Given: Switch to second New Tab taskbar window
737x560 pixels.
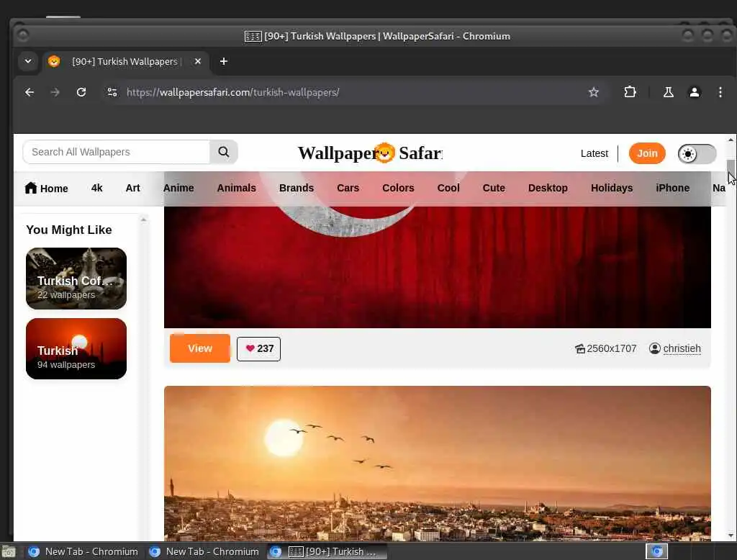Looking at the screenshot, I should 204,551.
